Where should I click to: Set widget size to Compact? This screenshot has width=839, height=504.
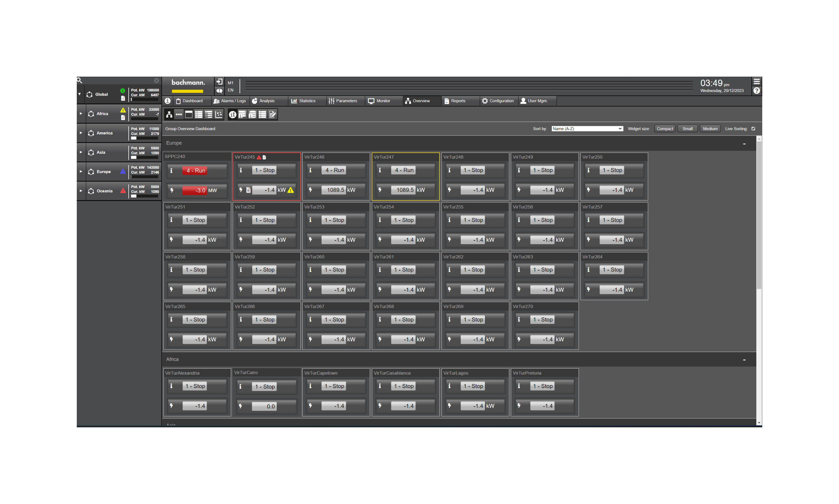(664, 129)
